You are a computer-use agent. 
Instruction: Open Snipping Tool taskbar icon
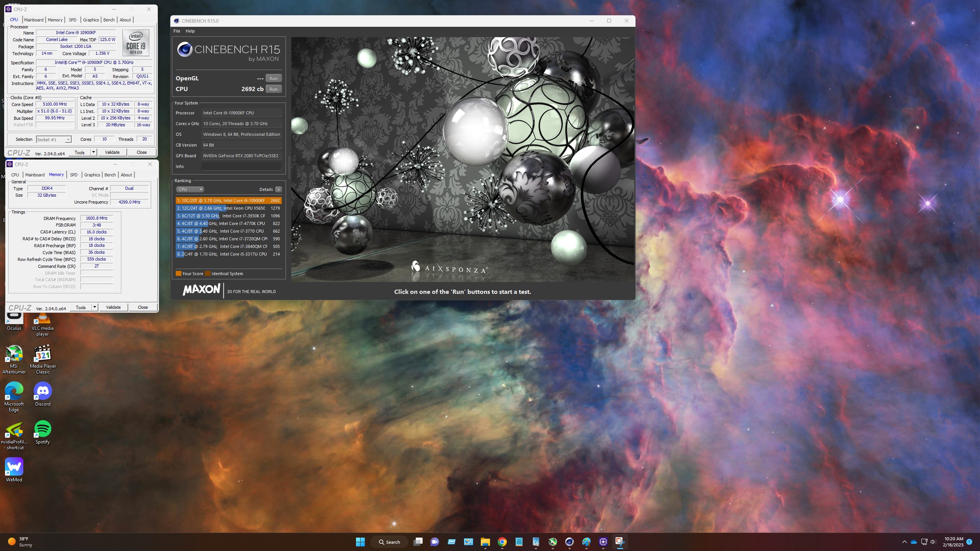(620, 542)
